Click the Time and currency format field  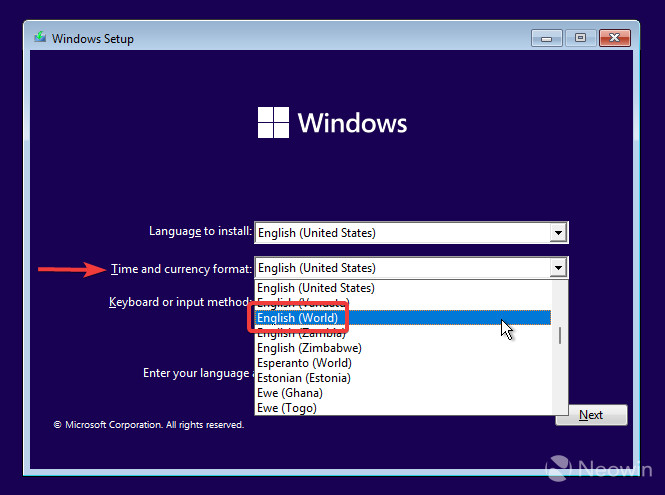411,268
